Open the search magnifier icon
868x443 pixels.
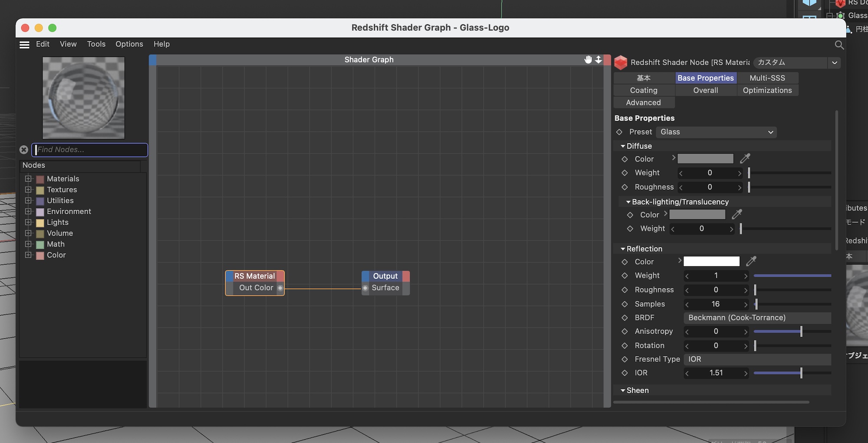point(839,45)
